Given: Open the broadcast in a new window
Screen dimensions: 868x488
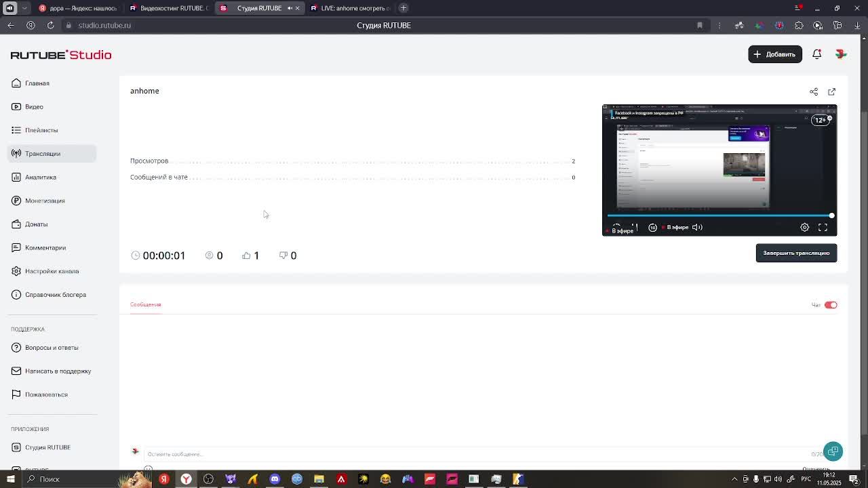Looking at the screenshot, I should [832, 91].
